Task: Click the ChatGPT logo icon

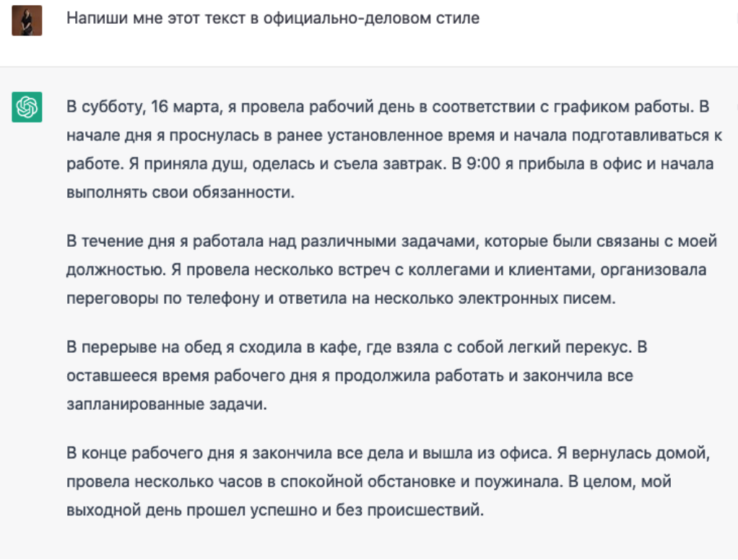Action: (27, 108)
